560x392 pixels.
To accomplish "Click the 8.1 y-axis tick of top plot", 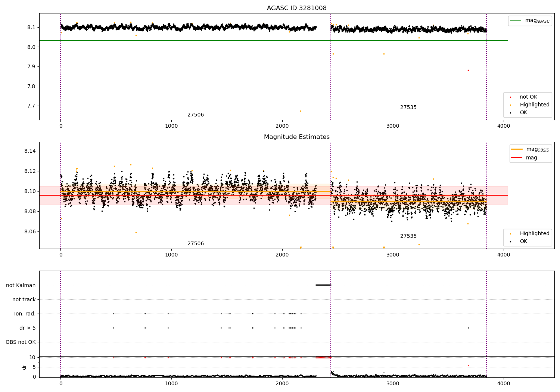I will (31, 28).
